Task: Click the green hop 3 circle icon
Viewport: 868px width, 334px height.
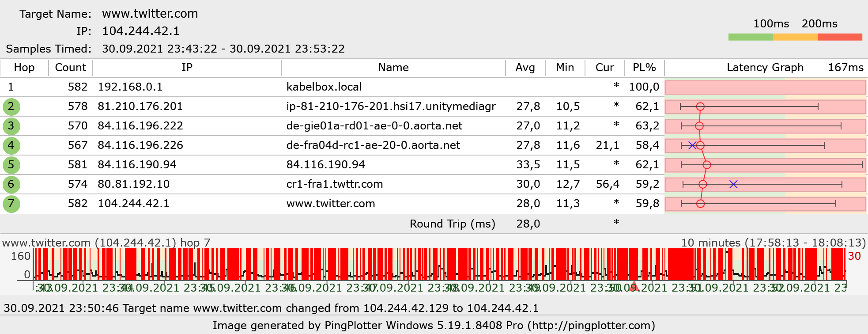Action: coord(11,126)
